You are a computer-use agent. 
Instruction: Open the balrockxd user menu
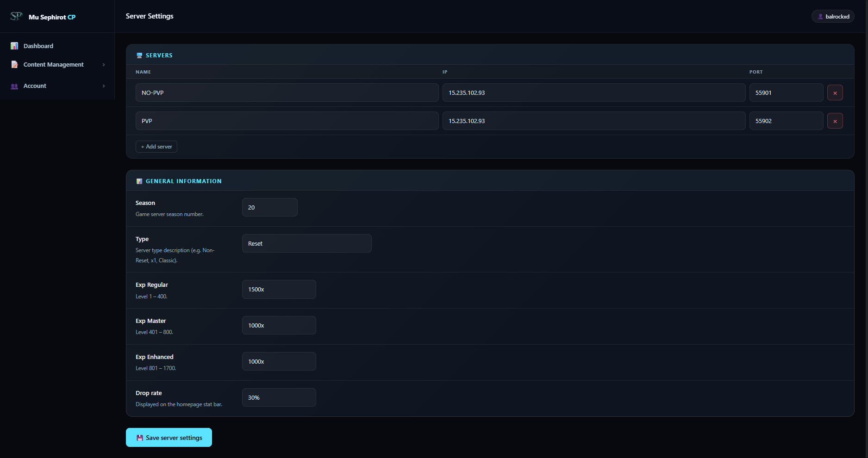[833, 16]
